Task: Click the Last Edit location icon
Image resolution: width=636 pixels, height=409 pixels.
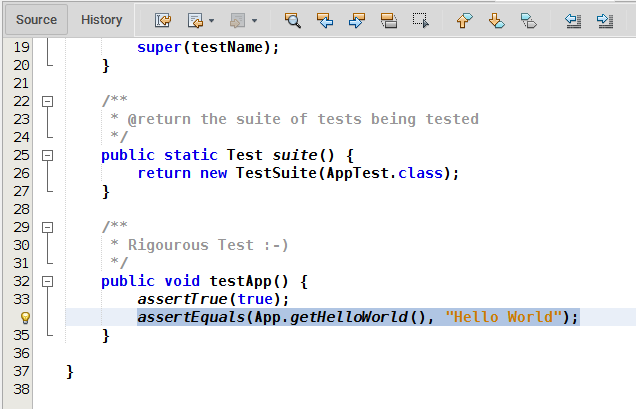Action: tap(163, 19)
